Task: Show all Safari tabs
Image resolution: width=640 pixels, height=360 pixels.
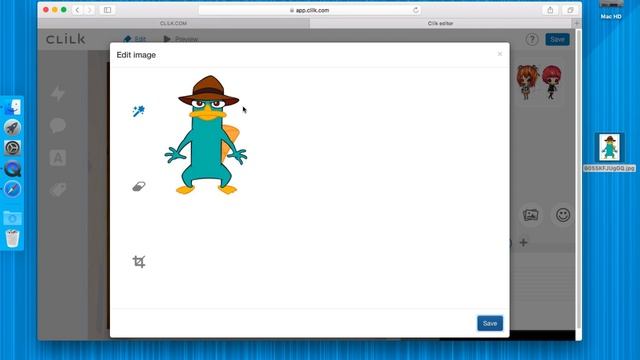Action: [x=570, y=10]
